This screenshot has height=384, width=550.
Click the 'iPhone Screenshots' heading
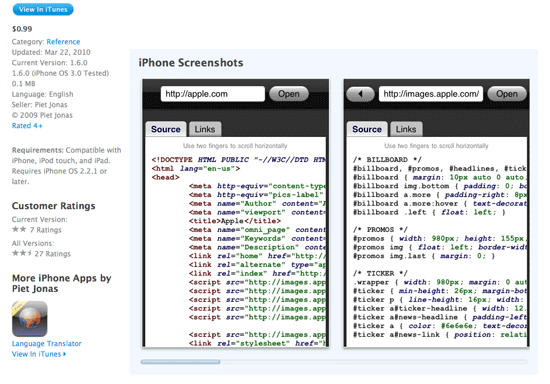point(191,63)
